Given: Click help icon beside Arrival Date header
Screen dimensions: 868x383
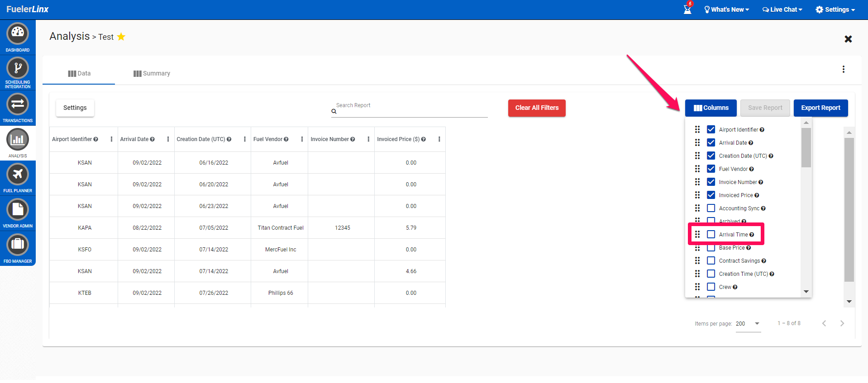Looking at the screenshot, I should tap(153, 139).
